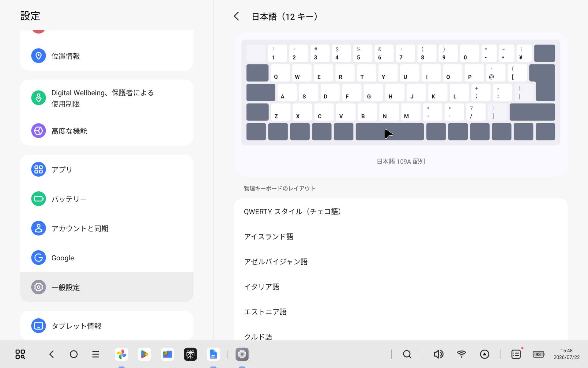Click the バッテリー battery icon
The width and height of the screenshot is (588, 368).
pos(38,199)
